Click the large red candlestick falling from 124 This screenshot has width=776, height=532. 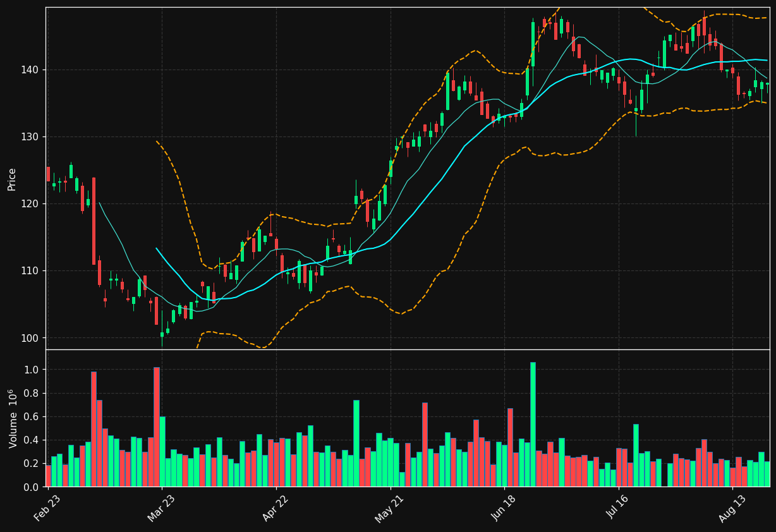coord(94,221)
